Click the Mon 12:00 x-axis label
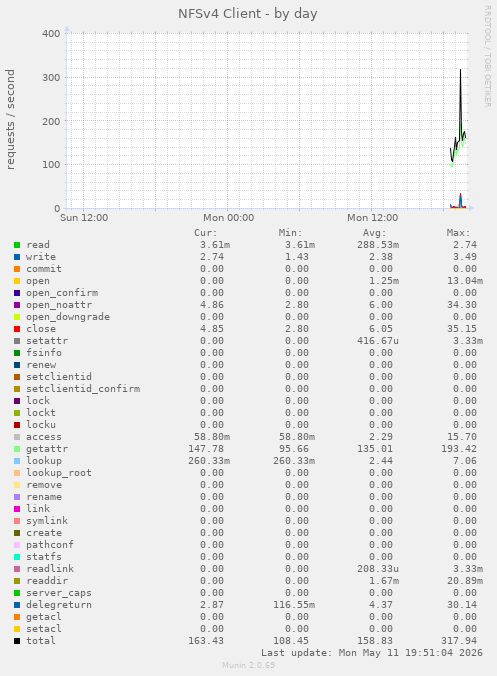This screenshot has width=497, height=676. (372, 218)
